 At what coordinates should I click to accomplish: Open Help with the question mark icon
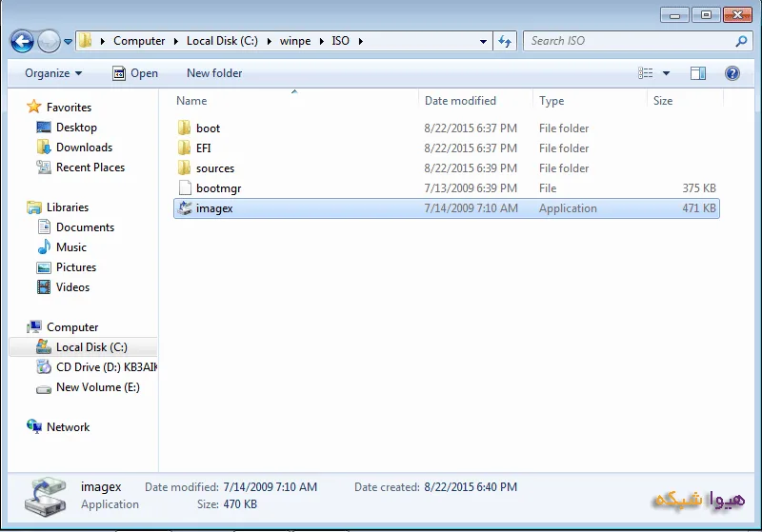[732, 73]
